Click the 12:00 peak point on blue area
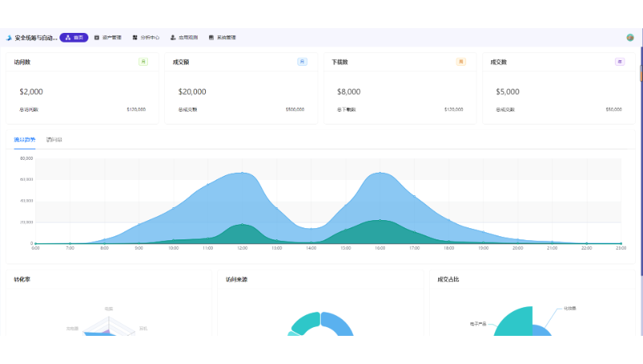This screenshot has height=364, width=643. coord(243,173)
